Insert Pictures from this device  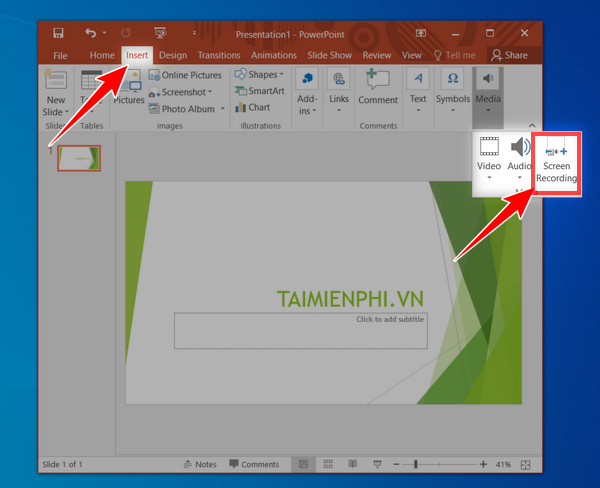pos(129,88)
